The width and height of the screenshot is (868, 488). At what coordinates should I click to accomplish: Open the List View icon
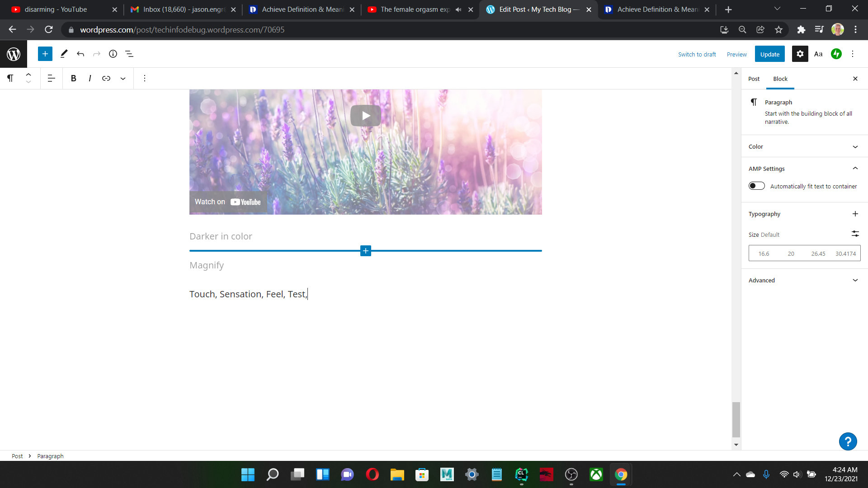129,54
